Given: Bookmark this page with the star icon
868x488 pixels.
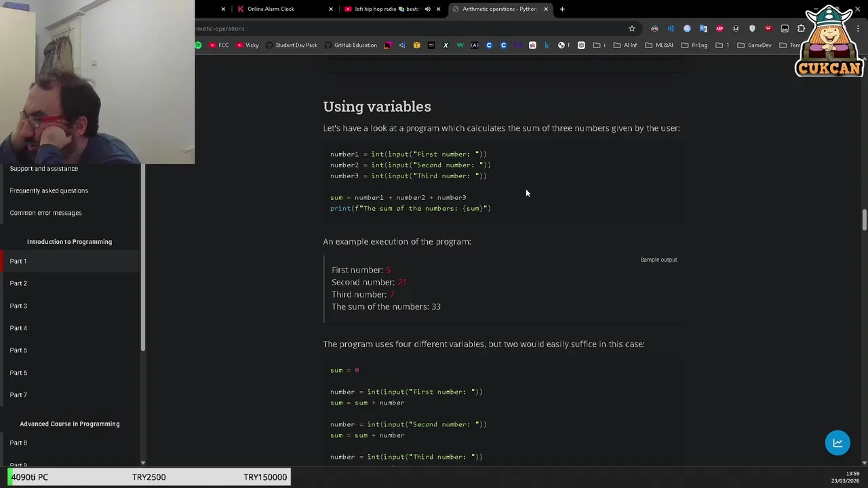Looking at the screenshot, I should point(632,28).
